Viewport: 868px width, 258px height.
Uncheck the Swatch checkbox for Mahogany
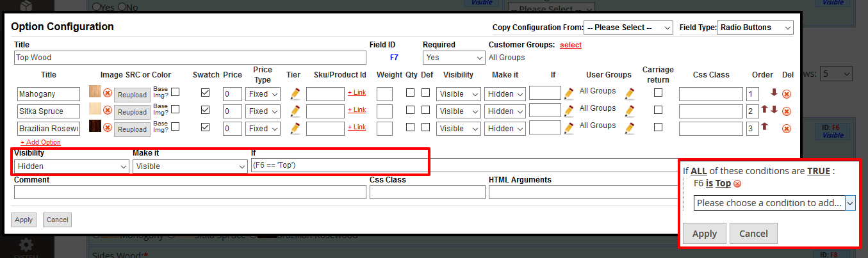click(205, 93)
